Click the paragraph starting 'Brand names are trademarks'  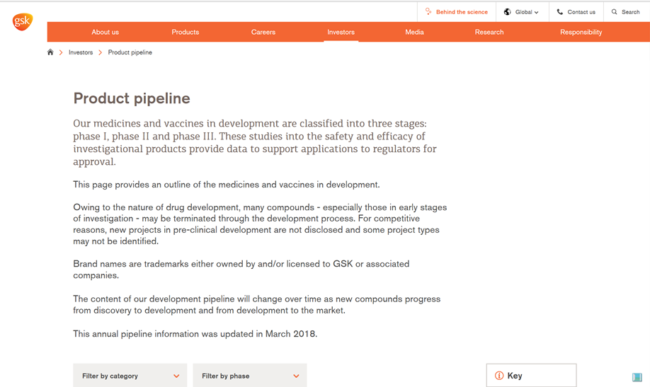click(241, 269)
